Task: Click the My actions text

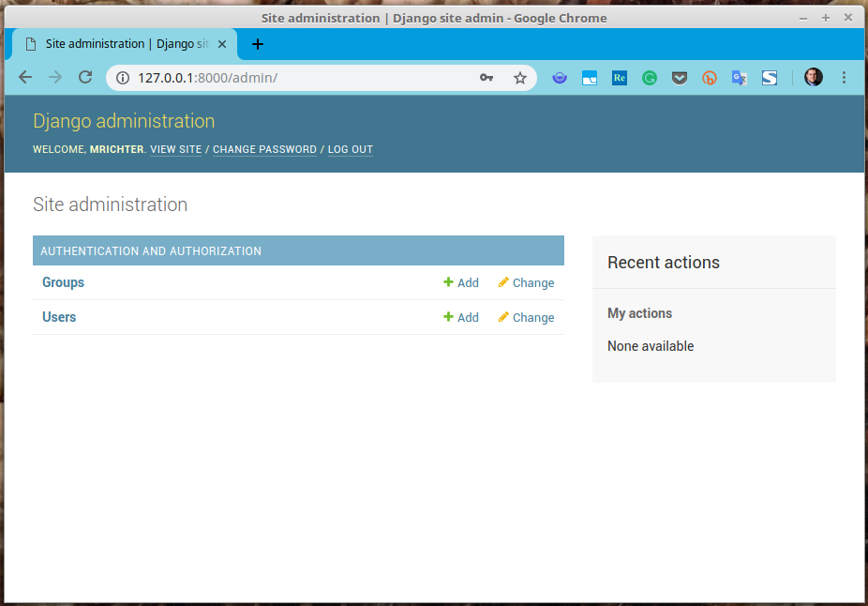Action: 639,313
